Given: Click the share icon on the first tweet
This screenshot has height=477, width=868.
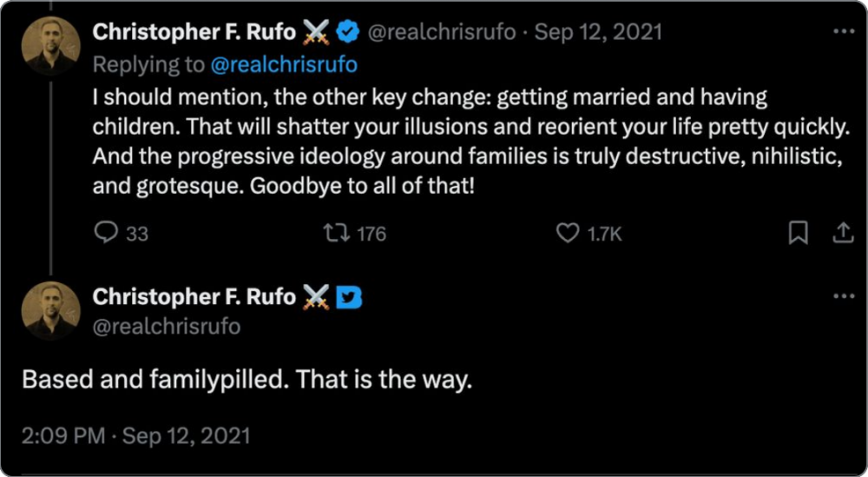Looking at the screenshot, I should point(842,233).
